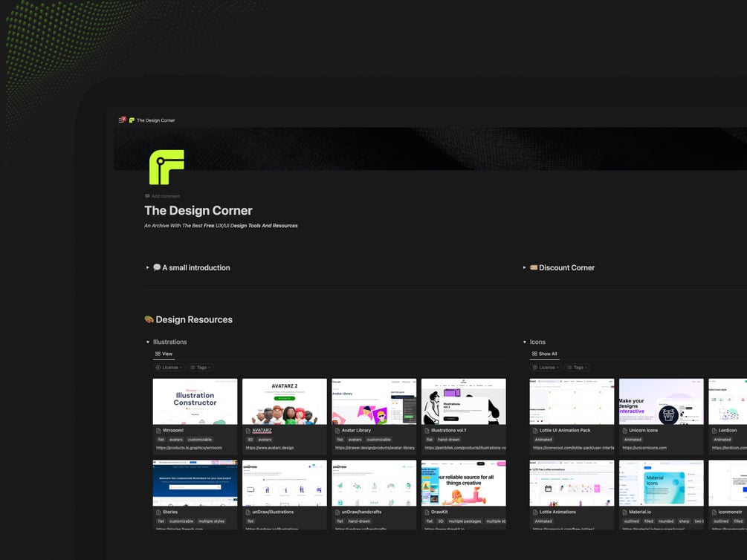Open the drawer.design avatar-library URL
This screenshot has width=747, height=560.
tap(375, 448)
